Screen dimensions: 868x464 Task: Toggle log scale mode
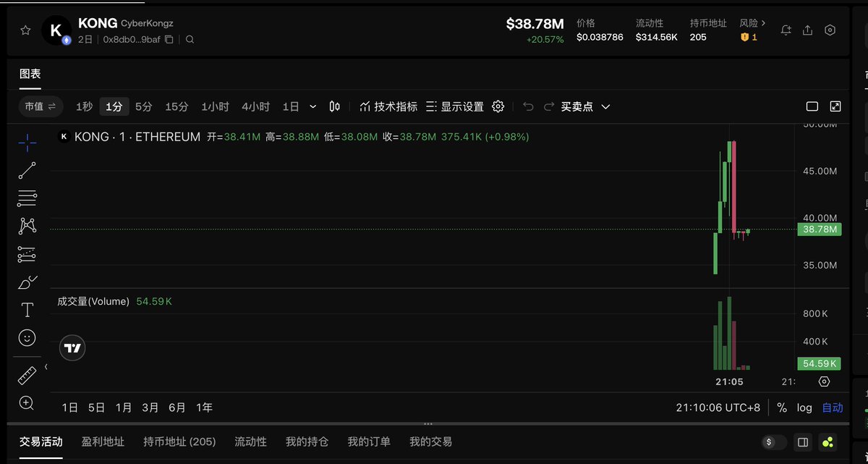tap(804, 408)
